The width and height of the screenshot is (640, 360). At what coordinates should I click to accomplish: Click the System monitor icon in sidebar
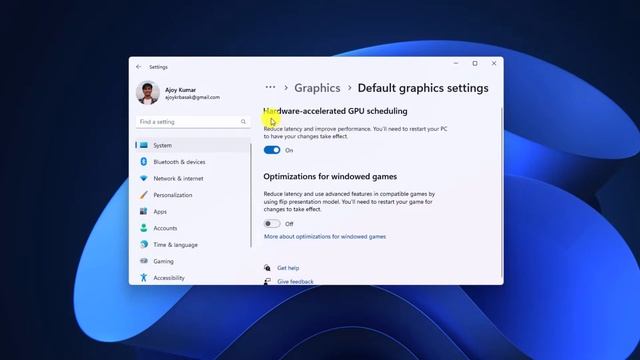144,145
